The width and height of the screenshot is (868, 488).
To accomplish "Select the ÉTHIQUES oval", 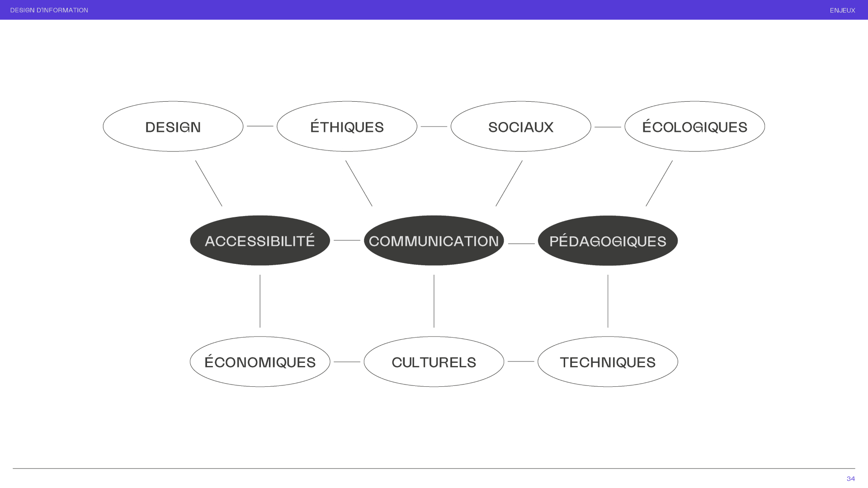I will pos(347,127).
